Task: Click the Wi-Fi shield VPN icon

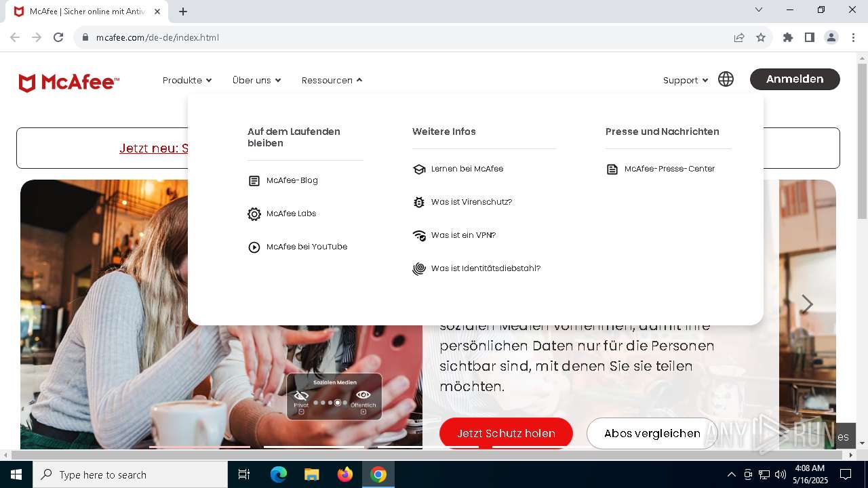Action: pyautogui.click(x=419, y=236)
